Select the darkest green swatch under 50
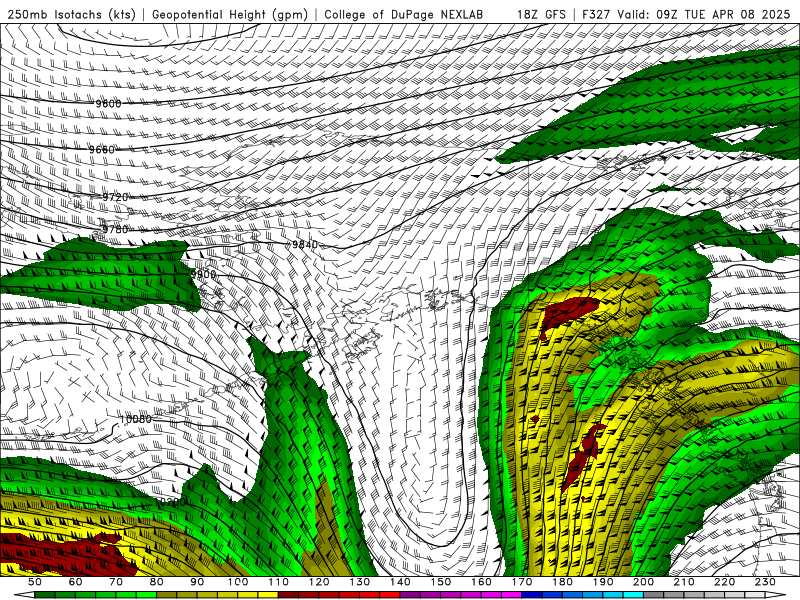The width and height of the screenshot is (800, 600). 44,595
